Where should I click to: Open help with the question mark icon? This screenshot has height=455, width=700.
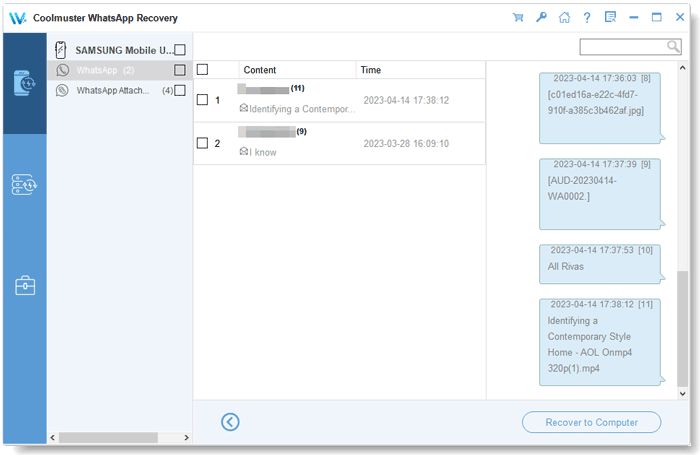click(x=587, y=17)
